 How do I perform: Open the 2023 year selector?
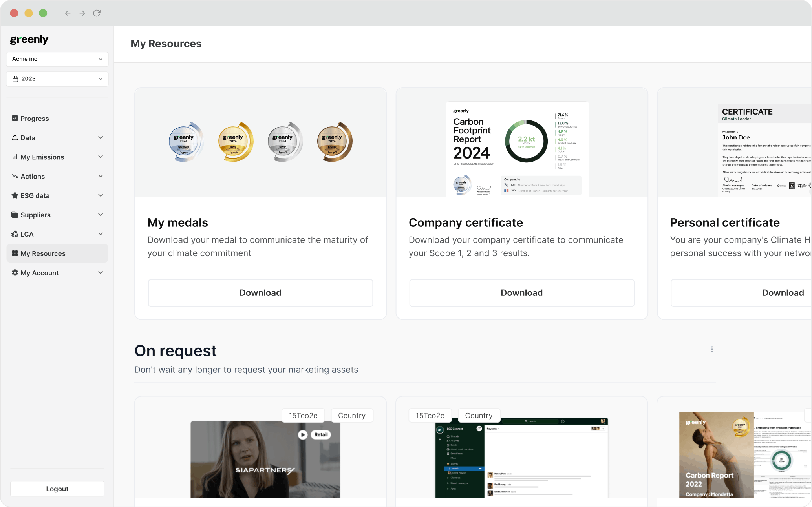point(57,79)
